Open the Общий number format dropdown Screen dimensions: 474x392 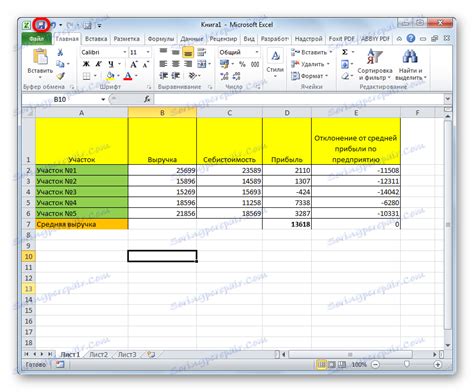pos(257,52)
